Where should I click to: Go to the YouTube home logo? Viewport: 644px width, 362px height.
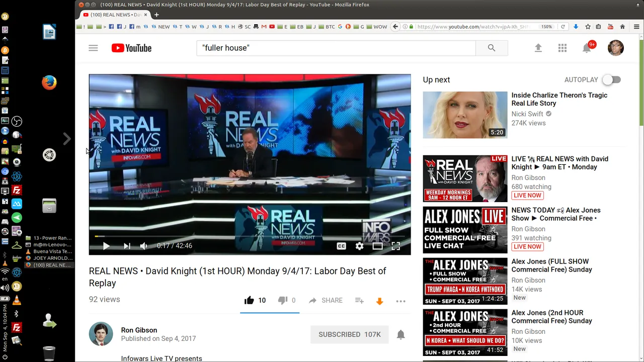(x=131, y=48)
